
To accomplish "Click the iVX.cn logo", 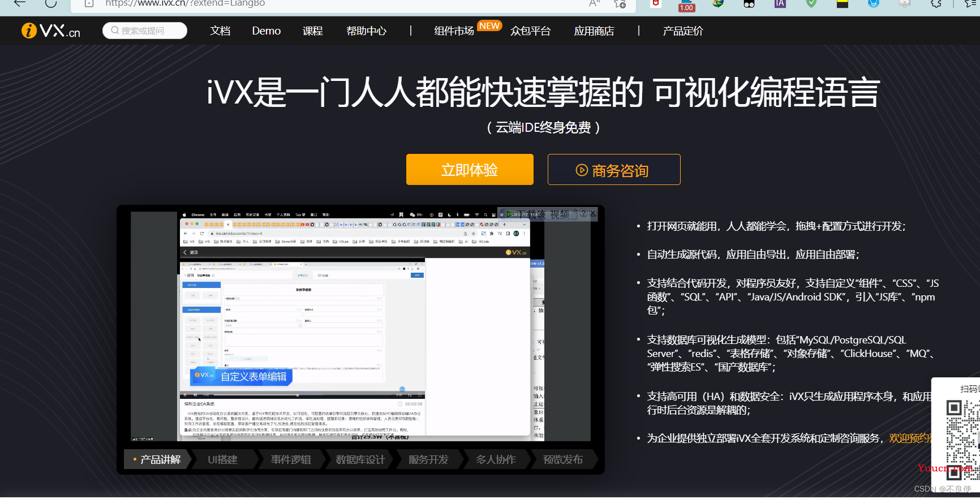I will coord(51,31).
